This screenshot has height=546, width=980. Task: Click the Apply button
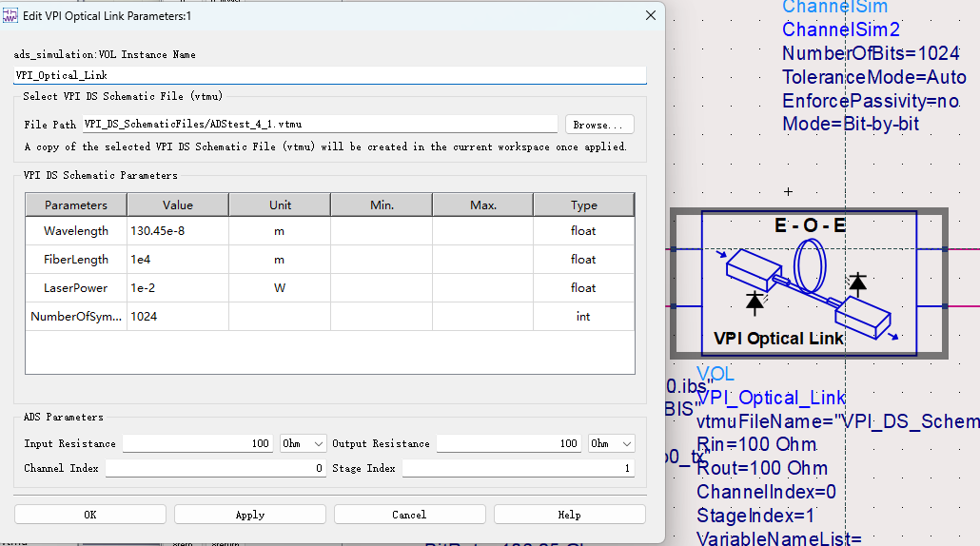pos(250,515)
